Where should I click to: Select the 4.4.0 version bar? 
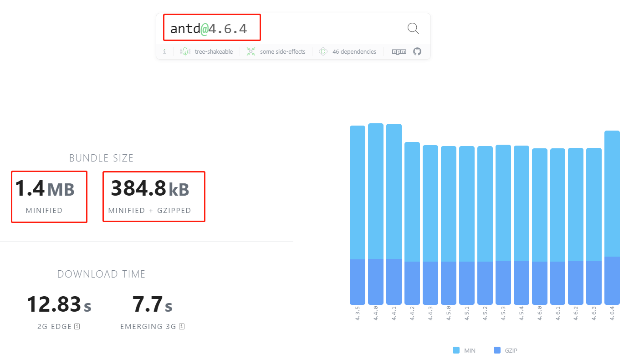[x=376, y=214]
